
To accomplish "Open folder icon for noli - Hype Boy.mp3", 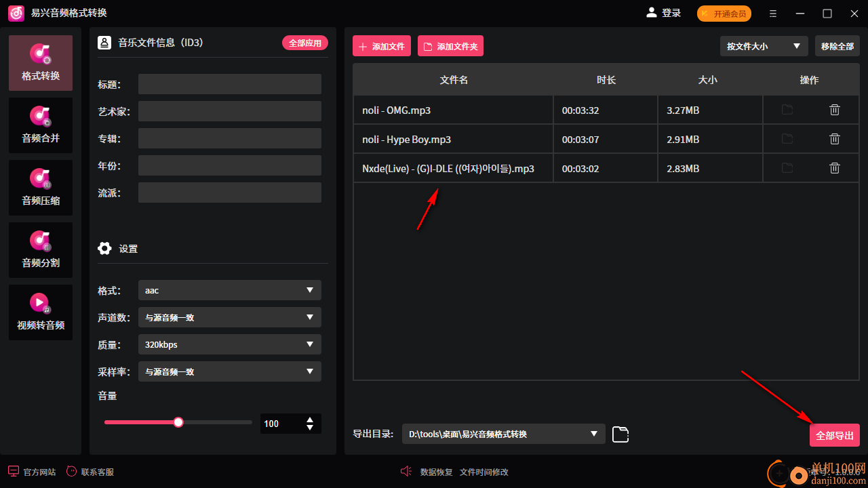I will pyautogui.click(x=787, y=139).
